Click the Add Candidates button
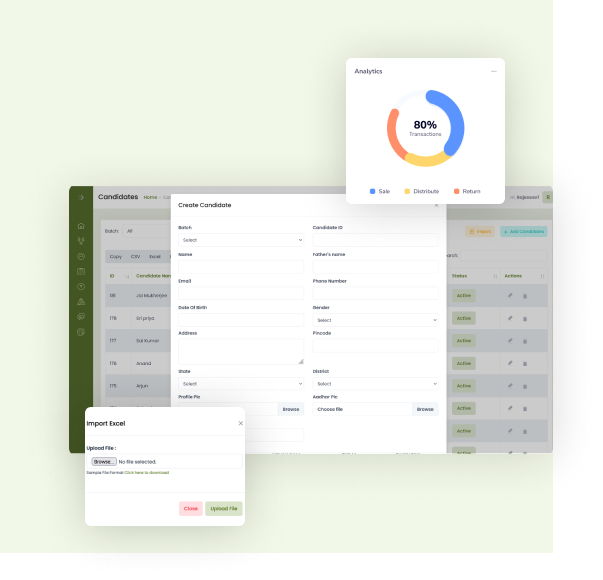The width and height of the screenshot is (603, 580). pyautogui.click(x=523, y=231)
